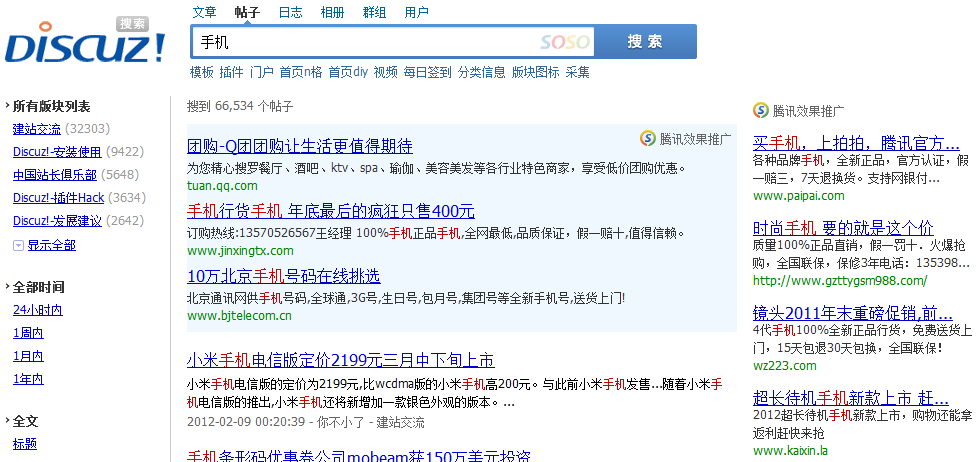Click the 腾讯效果推广 icon inside the blue ad box
This screenshot has height=462, width=980.
pyautogui.click(x=648, y=138)
